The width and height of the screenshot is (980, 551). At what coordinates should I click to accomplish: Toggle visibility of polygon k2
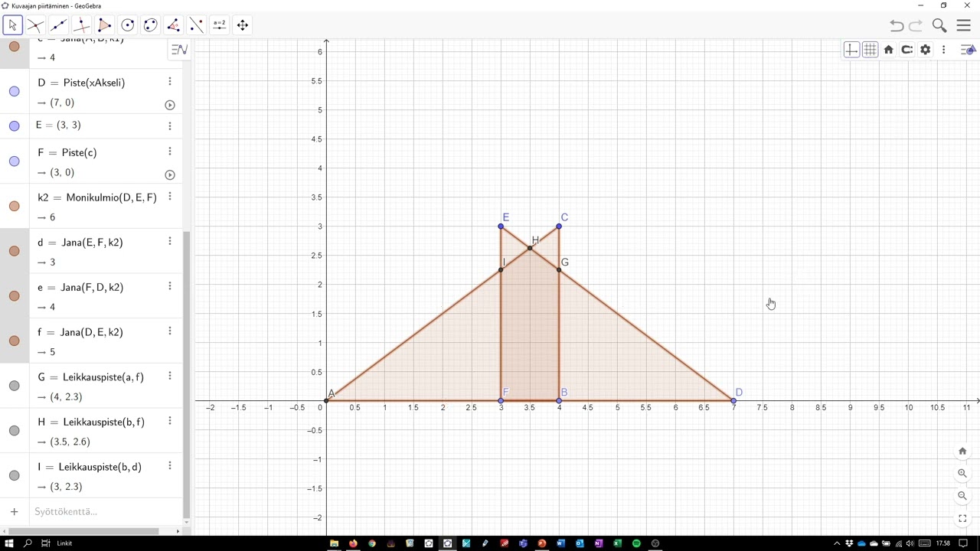[15, 207]
